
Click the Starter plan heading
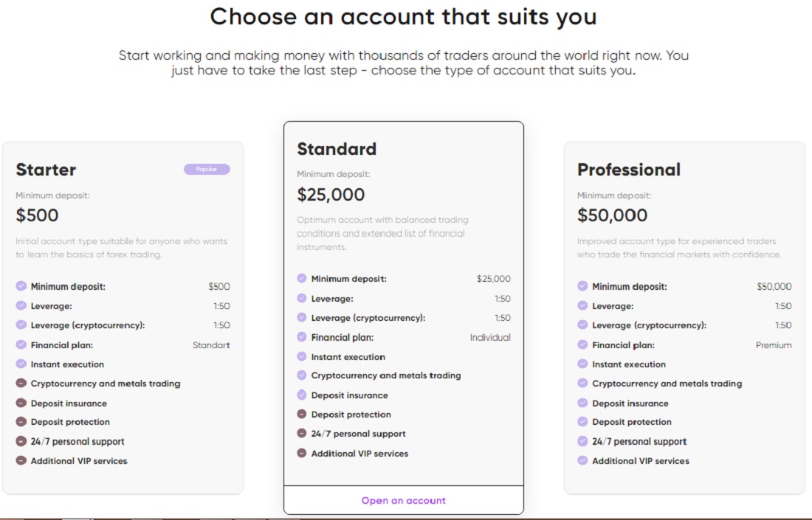coord(46,170)
